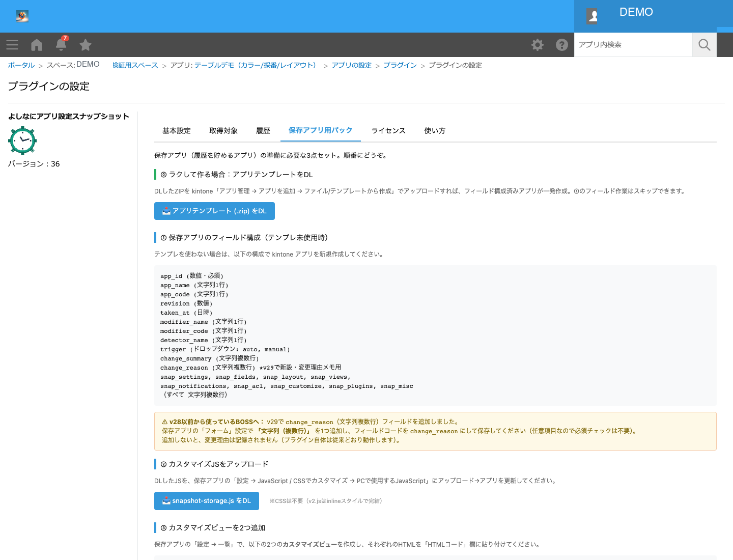Switch to the 履歴 tab
This screenshot has height=560, width=733.
pyautogui.click(x=263, y=131)
